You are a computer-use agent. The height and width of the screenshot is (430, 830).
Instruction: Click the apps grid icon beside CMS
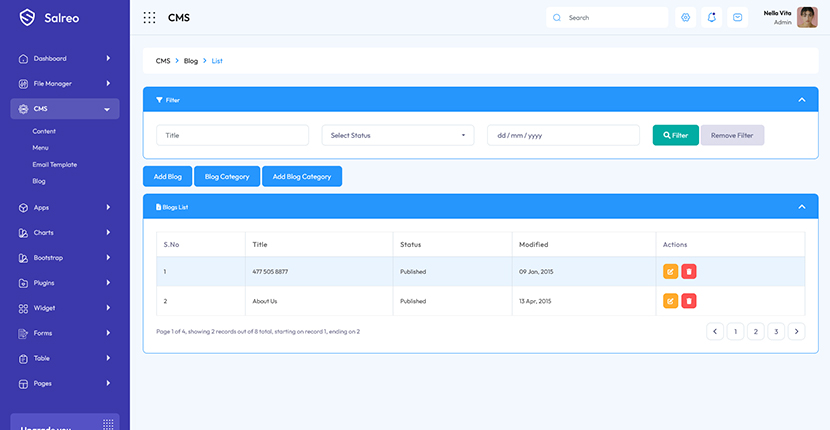pos(149,17)
